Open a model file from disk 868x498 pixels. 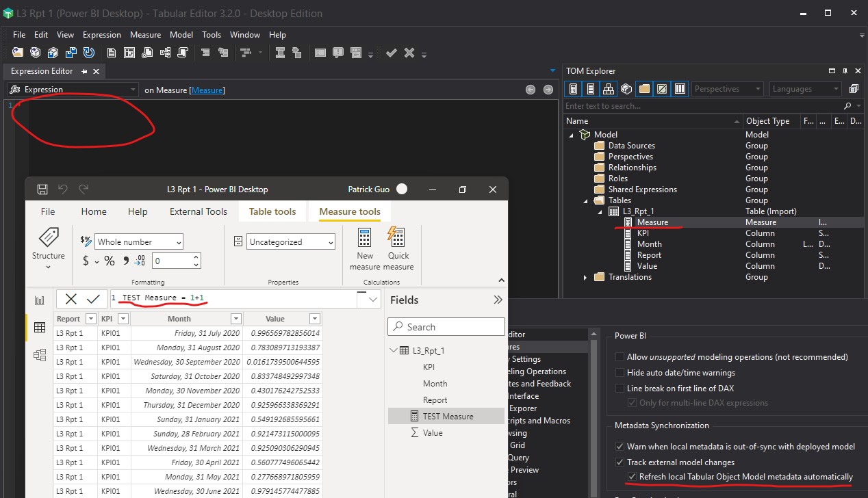point(16,52)
